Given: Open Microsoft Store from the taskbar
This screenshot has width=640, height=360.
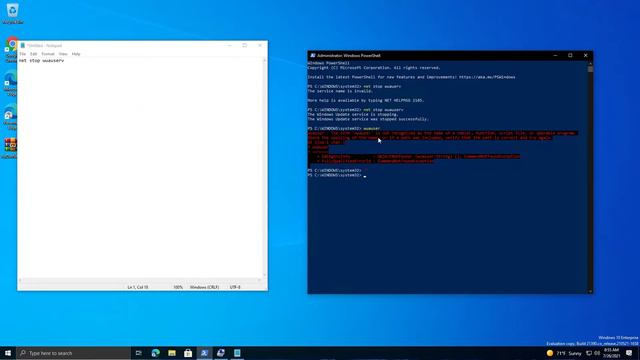Looking at the screenshot, I should (x=188, y=353).
